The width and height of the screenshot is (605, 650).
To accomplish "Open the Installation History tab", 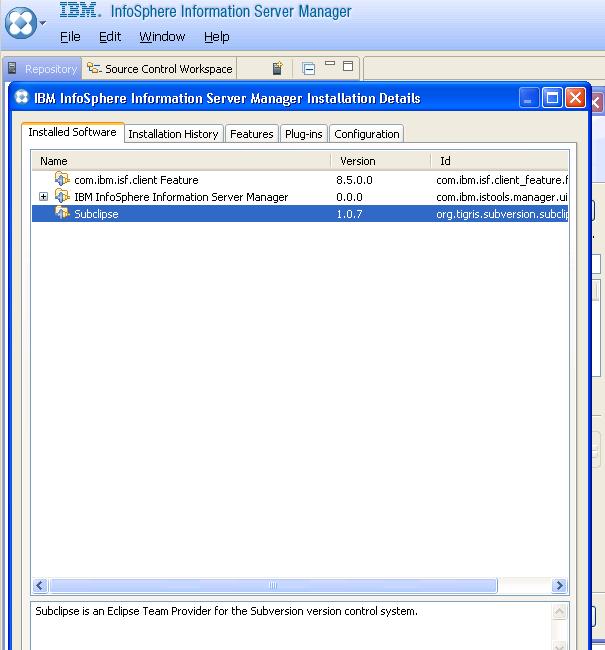I will (x=173, y=134).
